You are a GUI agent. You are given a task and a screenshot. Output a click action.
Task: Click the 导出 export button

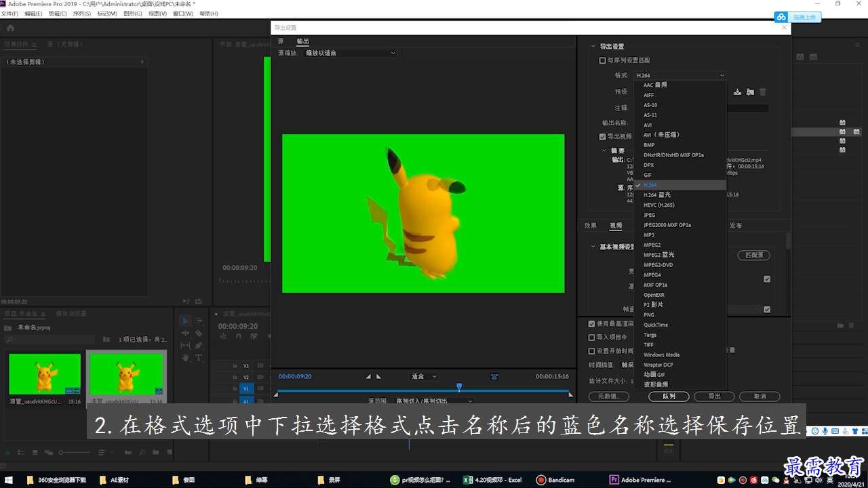pyautogui.click(x=714, y=396)
